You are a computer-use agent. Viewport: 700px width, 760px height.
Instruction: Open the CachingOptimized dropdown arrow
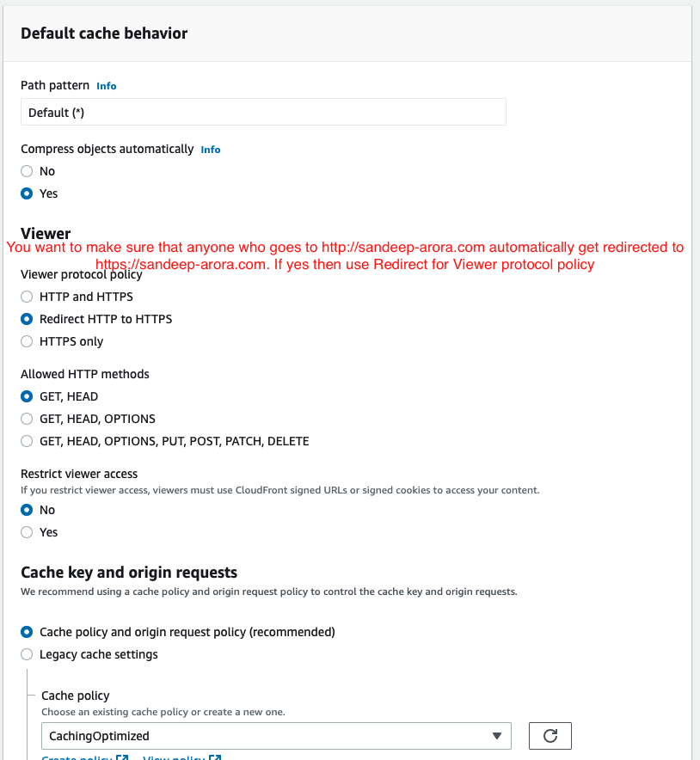click(496, 736)
